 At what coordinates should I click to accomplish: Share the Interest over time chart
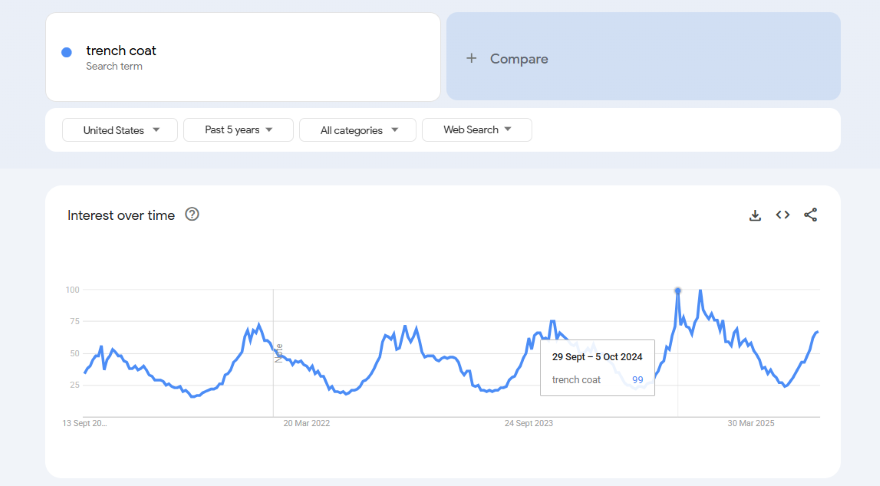(810, 215)
